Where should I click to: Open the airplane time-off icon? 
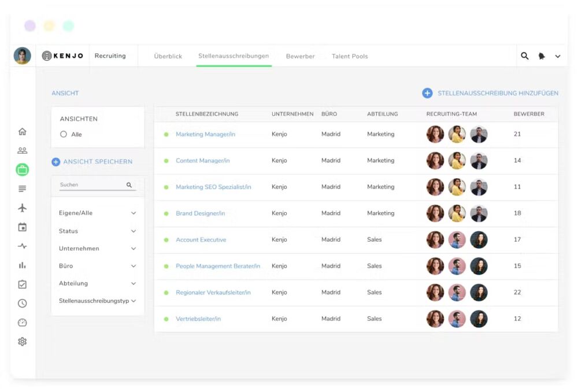[23, 208]
